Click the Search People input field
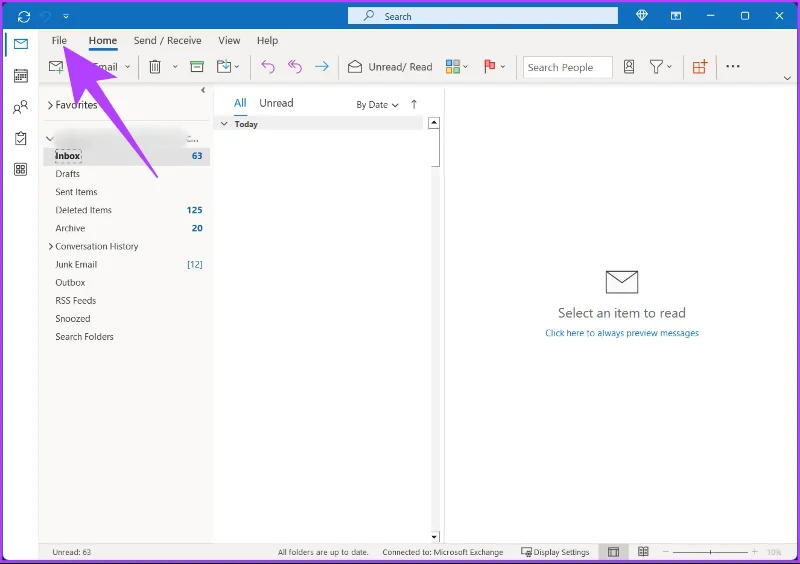 pyautogui.click(x=567, y=67)
